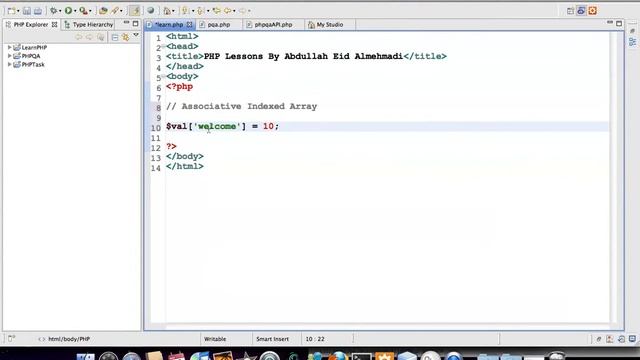
Task: Click the Print toolbar icon
Action: [x=38, y=11]
